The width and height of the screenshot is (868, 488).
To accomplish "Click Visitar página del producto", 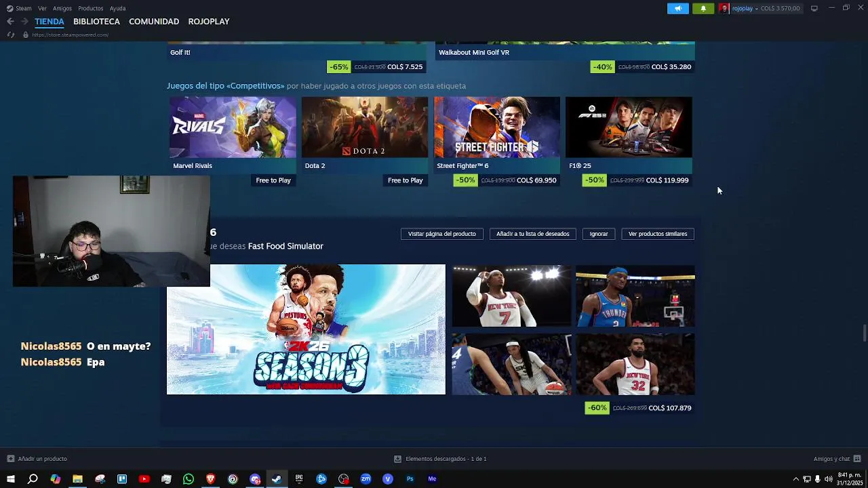I will click(x=441, y=234).
